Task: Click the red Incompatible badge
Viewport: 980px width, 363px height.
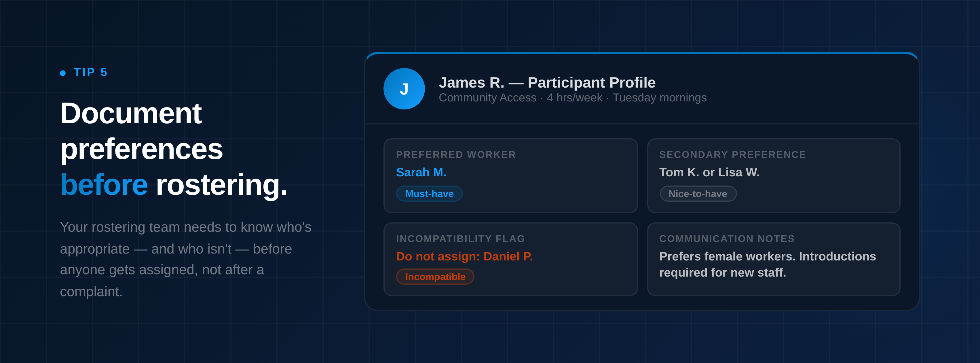Action: pos(435,277)
